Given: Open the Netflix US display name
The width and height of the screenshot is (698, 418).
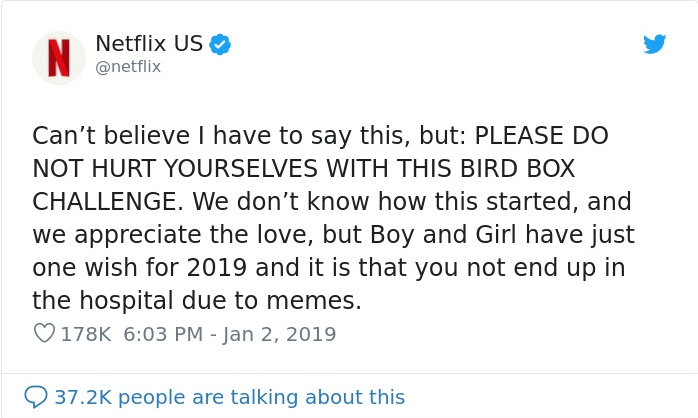Looking at the screenshot, I should [149, 44].
